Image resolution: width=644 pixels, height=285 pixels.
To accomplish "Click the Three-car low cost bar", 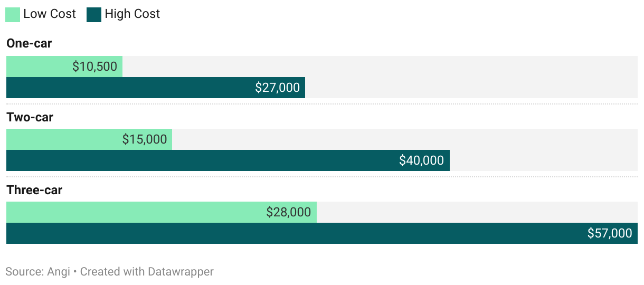I will 132,213.
